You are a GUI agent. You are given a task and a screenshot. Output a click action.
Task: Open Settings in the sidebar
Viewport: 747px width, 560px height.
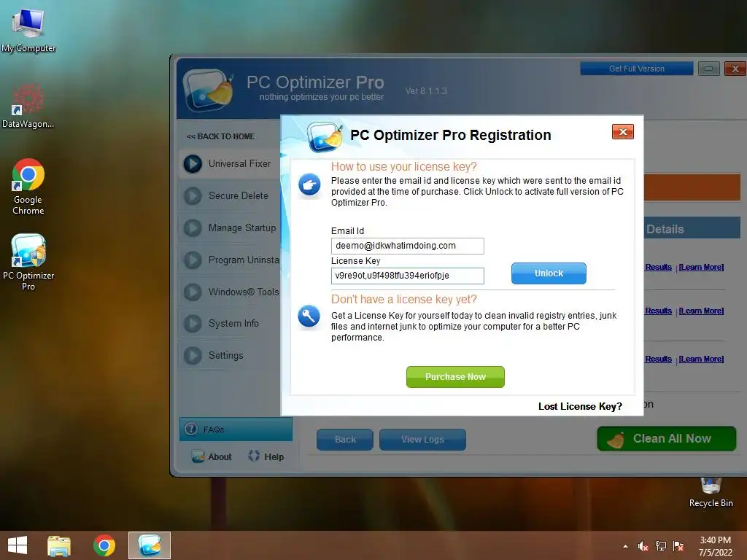(230, 355)
